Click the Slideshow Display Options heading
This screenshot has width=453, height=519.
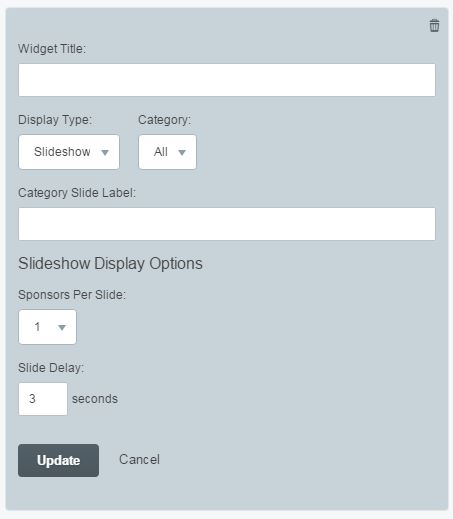pos(110,263)
